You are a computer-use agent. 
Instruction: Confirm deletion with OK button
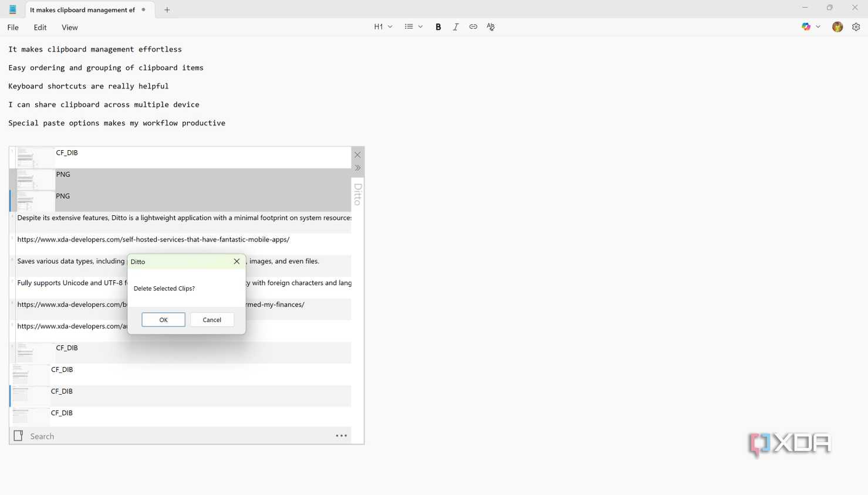point(163,320)
